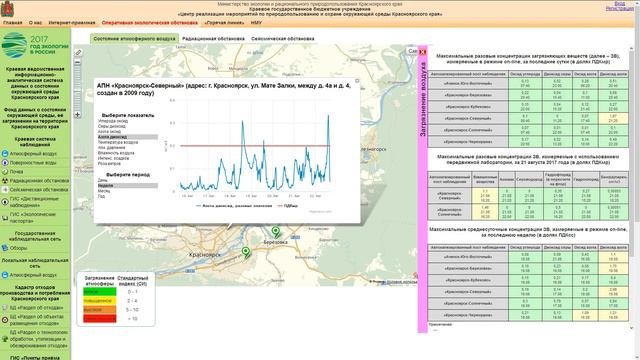The image size is (640, 360).
Task: Open the Интернет-приемная menu item
Action: 72,23
